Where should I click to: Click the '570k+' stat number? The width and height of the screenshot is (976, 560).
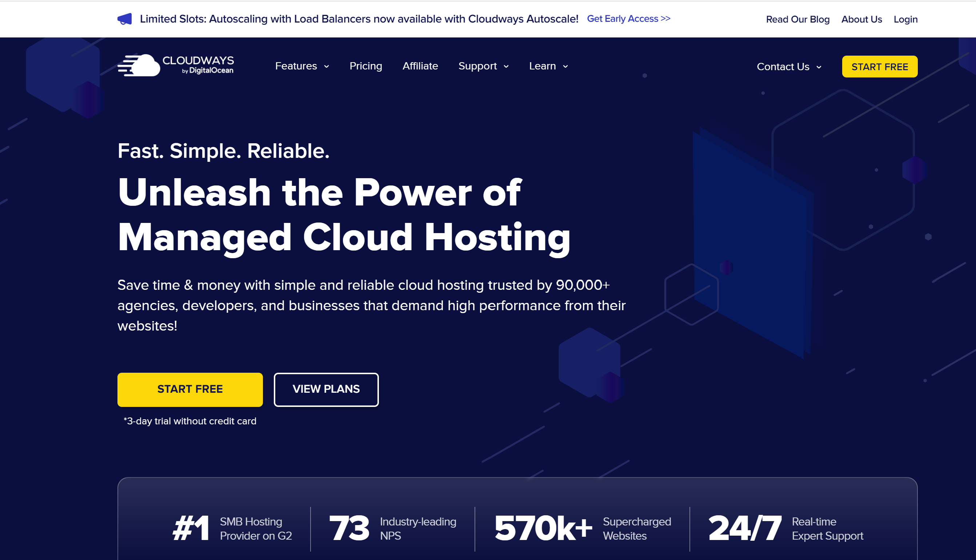pyautogui.click(x=543, y=528)
